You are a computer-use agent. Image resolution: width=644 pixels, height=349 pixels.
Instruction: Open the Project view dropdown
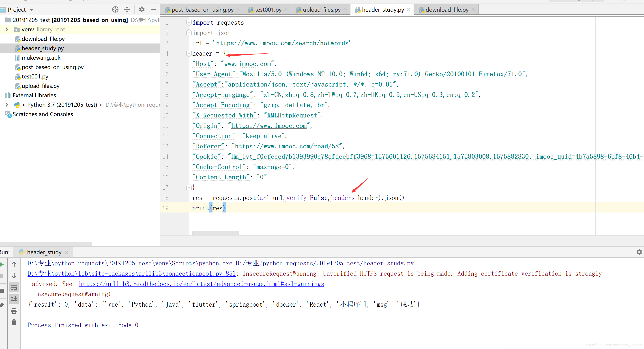pos(32,10)
